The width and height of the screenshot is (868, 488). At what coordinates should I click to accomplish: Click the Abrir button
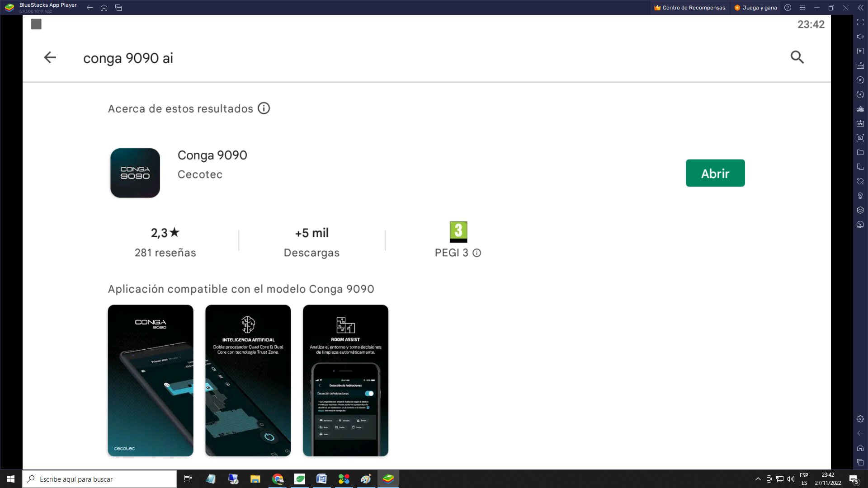(715, 173)
